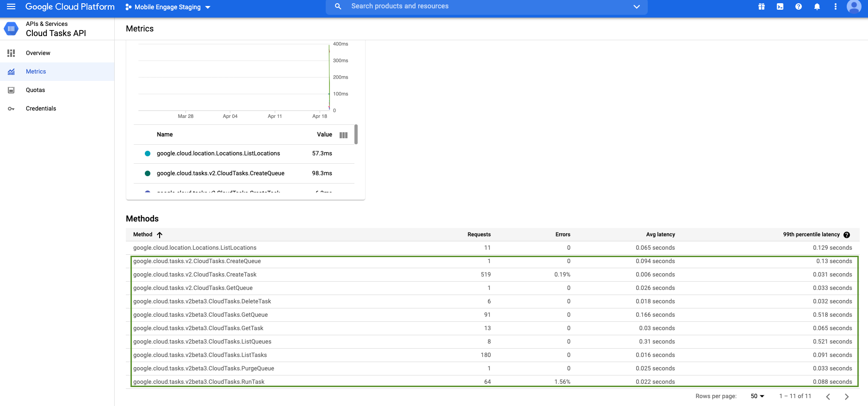Select v2beta3.CloudTasks.ListQueues method row
The image size is (868, 406).
[492, 342]
